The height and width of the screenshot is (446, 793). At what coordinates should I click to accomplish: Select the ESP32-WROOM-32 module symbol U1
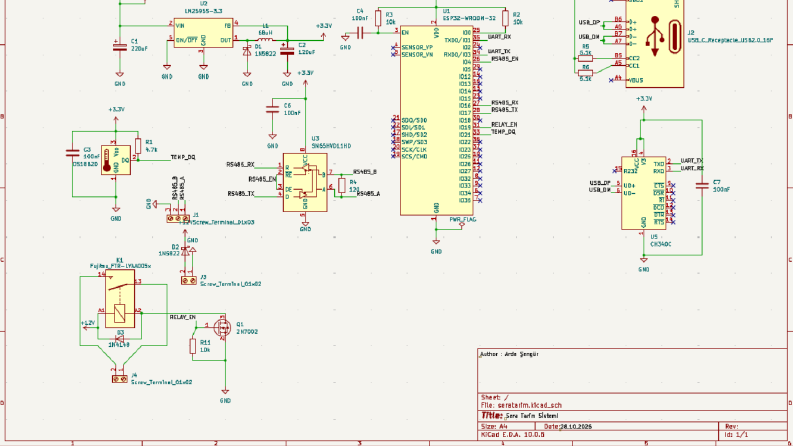pos(436,120)
